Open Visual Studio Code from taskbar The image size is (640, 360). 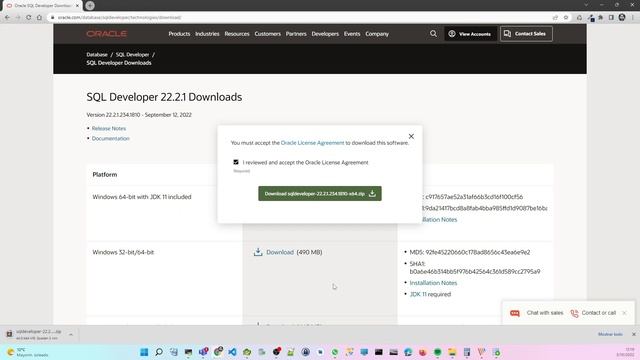(232, 352)
